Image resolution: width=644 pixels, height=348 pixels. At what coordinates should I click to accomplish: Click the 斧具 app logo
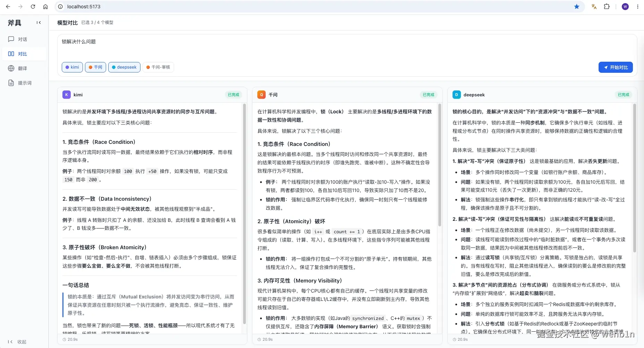(x=15, y=23)
